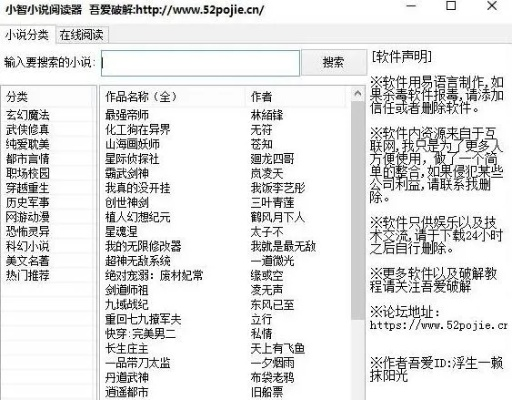Select the 武侠修真 category
This screenshot has width=512, height=400.
28,130
